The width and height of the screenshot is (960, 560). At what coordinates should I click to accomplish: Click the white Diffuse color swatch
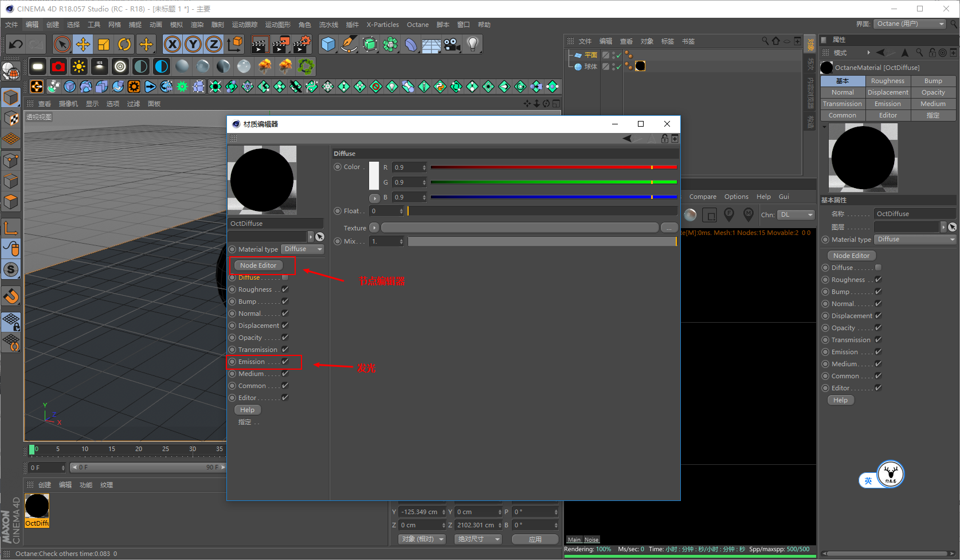[x=374, y=175]
